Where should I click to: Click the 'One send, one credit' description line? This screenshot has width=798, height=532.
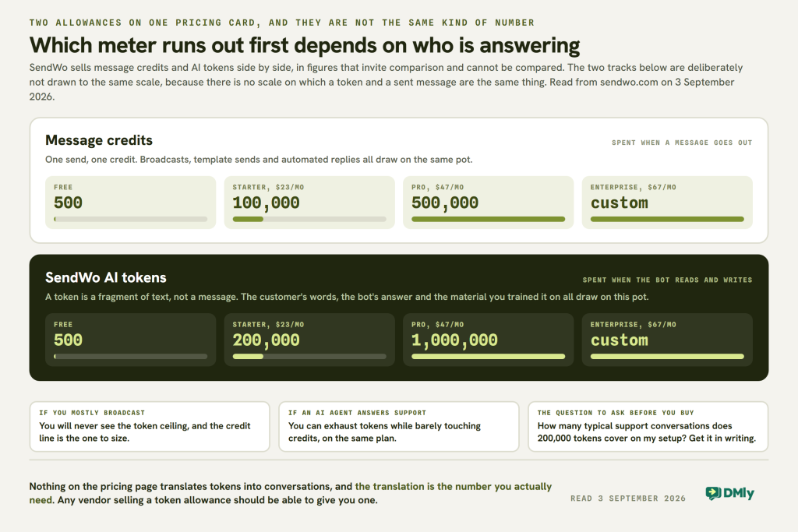point(259,160)
